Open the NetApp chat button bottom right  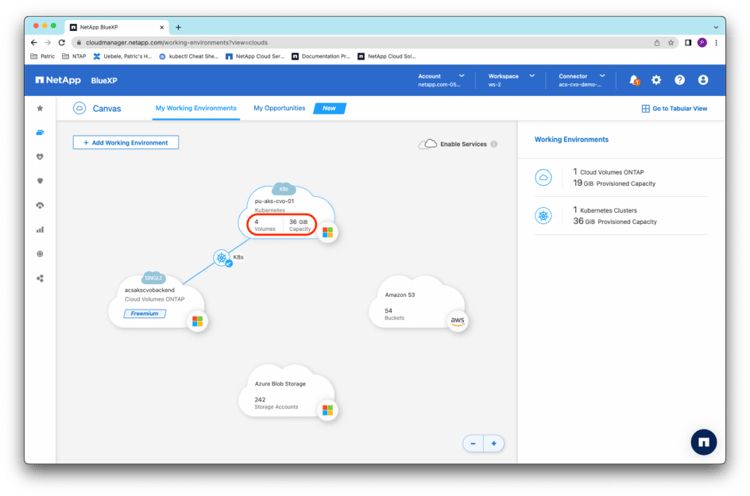point(704,441)
